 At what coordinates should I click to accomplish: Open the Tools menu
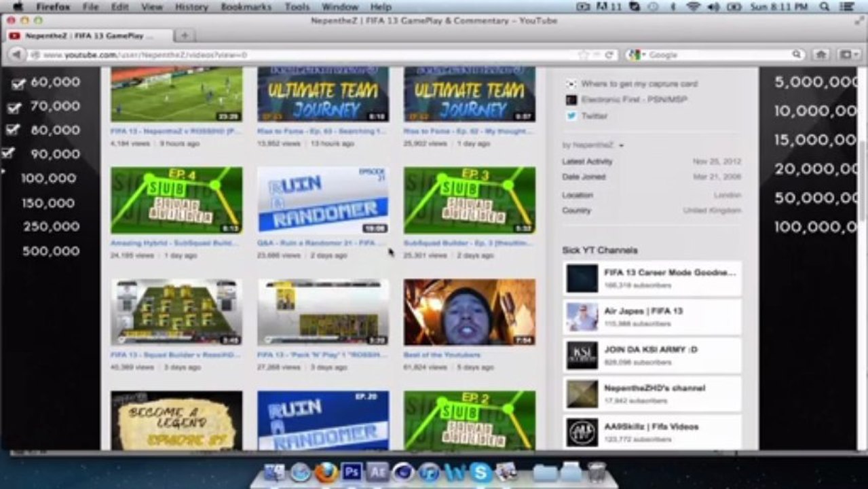[x=297, y=7]
